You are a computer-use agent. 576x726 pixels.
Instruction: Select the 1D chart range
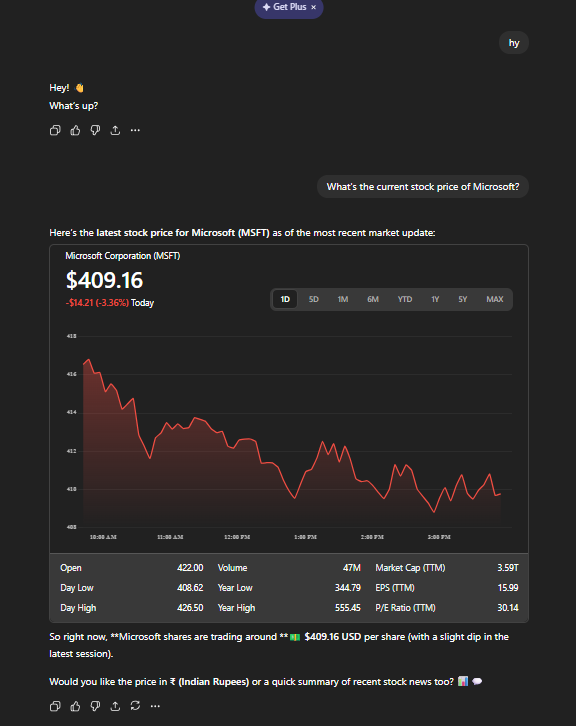[x=285, y=300]
